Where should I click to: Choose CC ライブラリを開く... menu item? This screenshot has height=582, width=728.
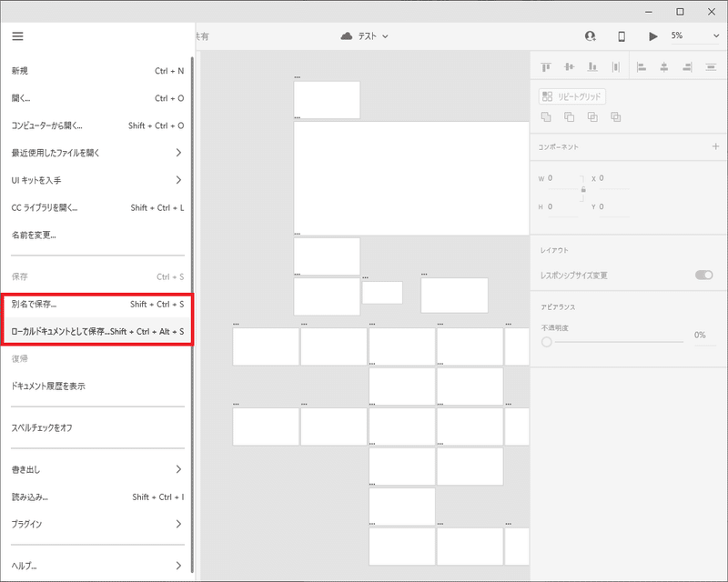[97, 207]
